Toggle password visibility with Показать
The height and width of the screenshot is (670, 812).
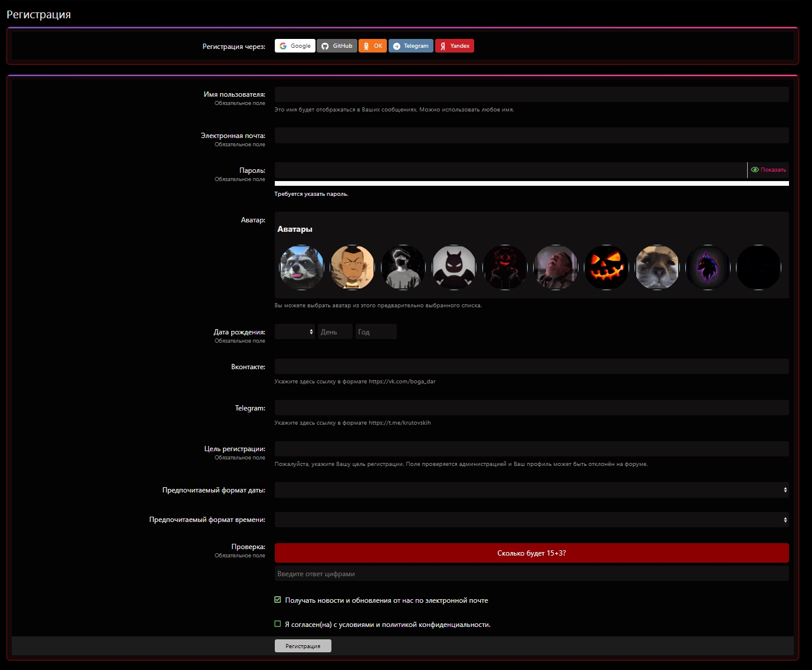pyautogui.click(x=768, y=170)
